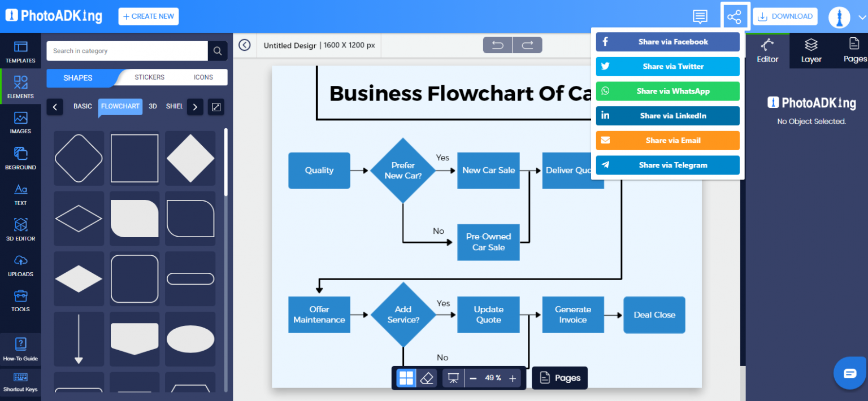Image resolution: width=868 pixels, height=401 pixels.
Task: Share via Email
Action: 667,141
